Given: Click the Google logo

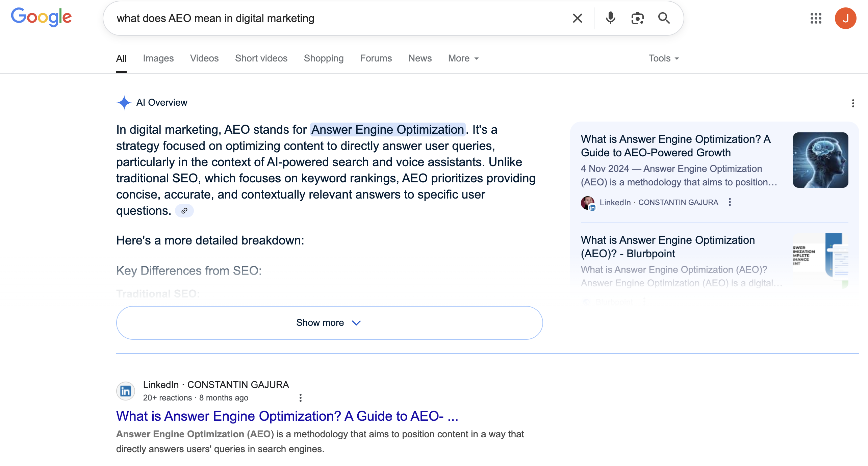Looking at the screenshot, I should pyautogui.click(x=41, y=17).
